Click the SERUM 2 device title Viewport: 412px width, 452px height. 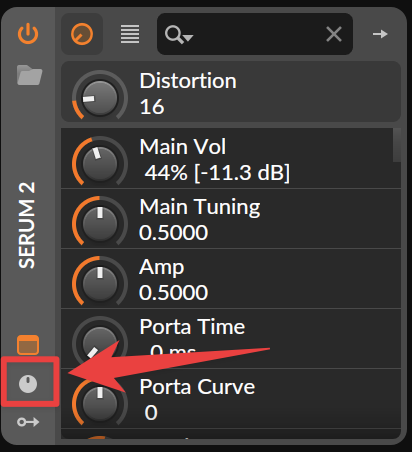click(27, 225)
